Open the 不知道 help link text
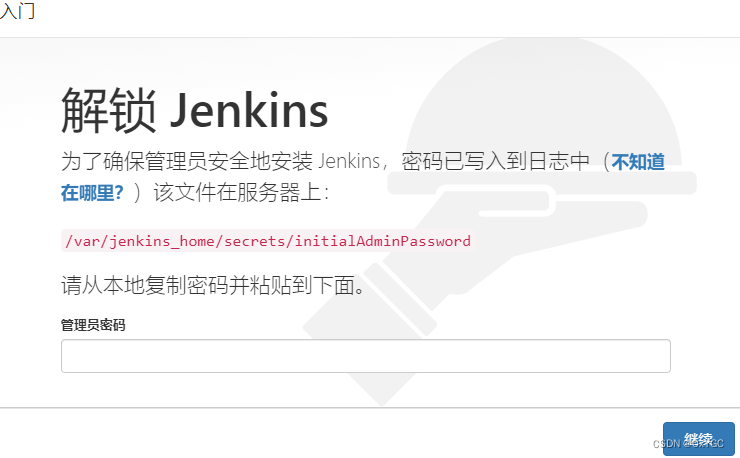The width and height of the screenshot is (740, 458). (638, 162)
